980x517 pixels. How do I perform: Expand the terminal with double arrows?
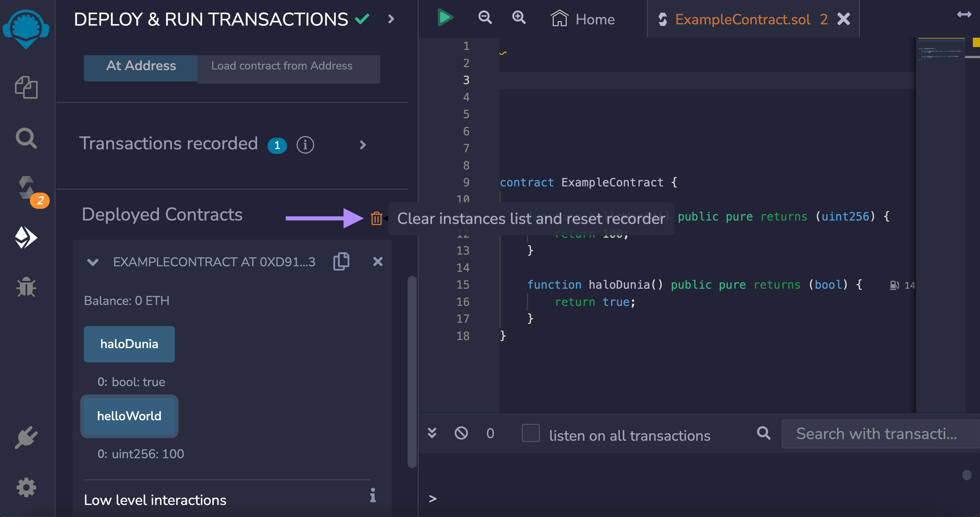(432, 433)
